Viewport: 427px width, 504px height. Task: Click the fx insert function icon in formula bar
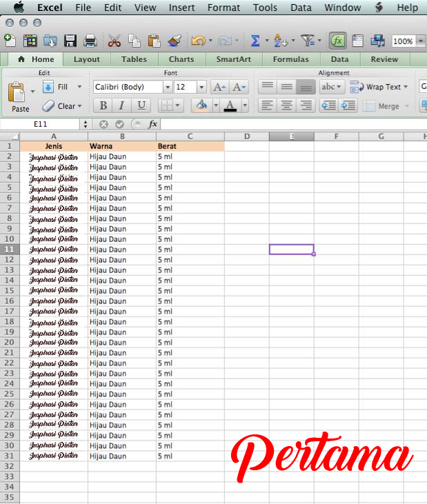[x=152, y=124]
